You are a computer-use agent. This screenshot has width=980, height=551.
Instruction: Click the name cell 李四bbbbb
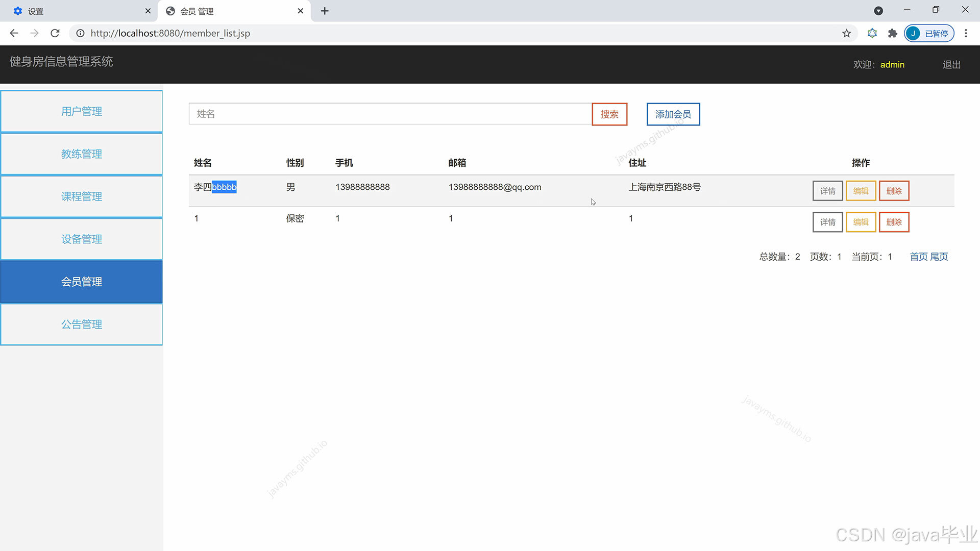[215, 187]
